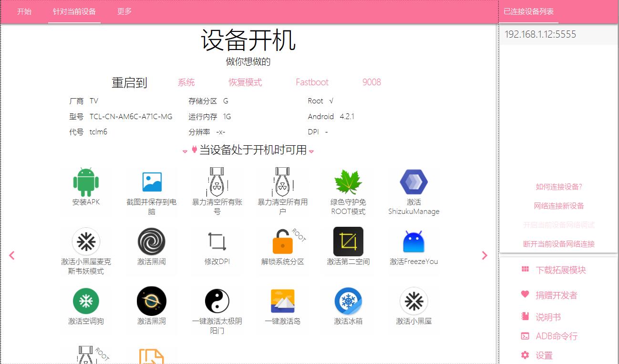Open the 绿色守护免ROOT模式 Greenify icon

click(x=348, y=181)
